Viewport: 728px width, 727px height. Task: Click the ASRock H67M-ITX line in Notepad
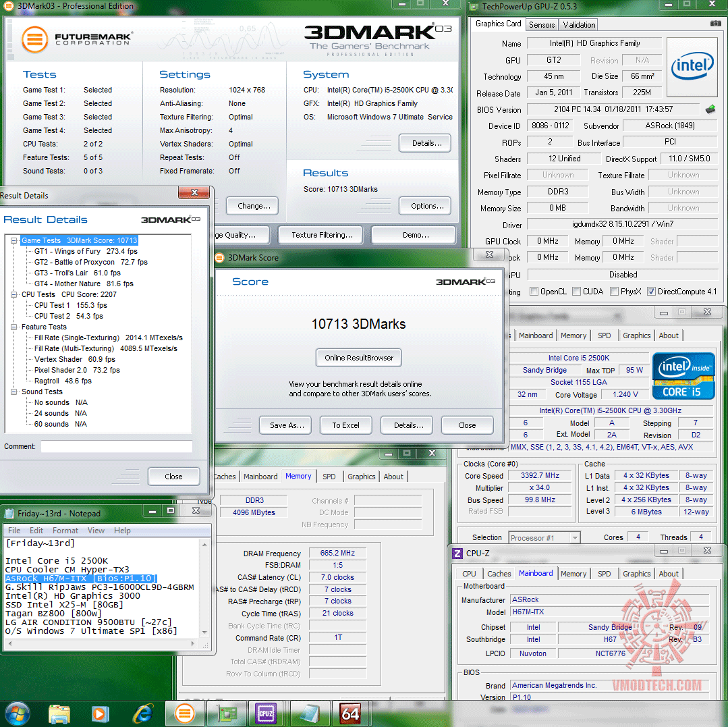coord(81,578)
